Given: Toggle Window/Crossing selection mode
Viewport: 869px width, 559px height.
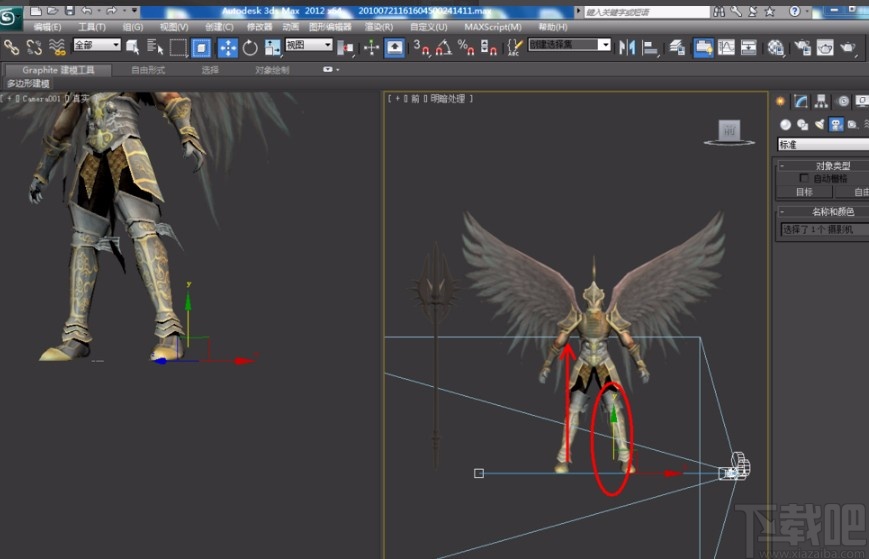Looking at the screenshot, I should [201, 48].
